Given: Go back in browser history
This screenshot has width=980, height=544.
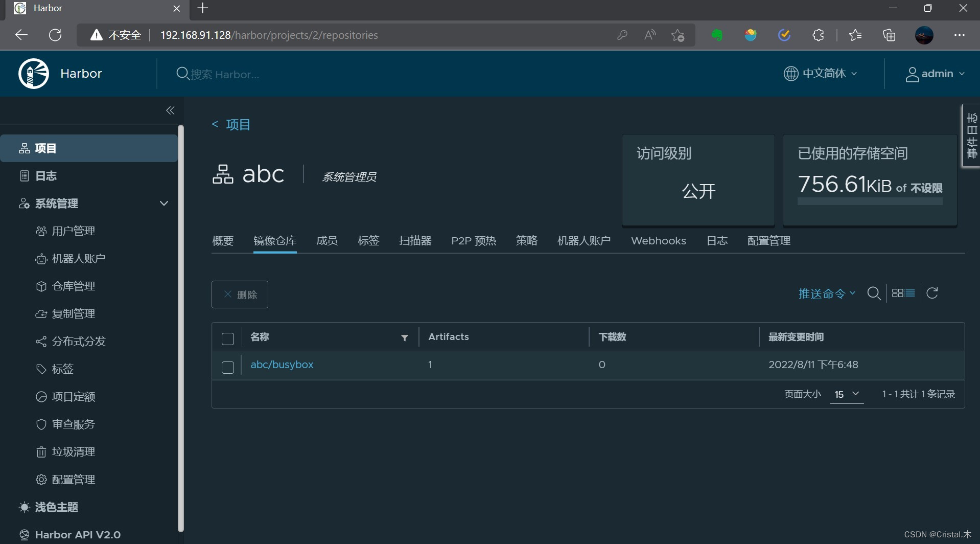Looking at the screenshot, I should [x=21, y=35].
